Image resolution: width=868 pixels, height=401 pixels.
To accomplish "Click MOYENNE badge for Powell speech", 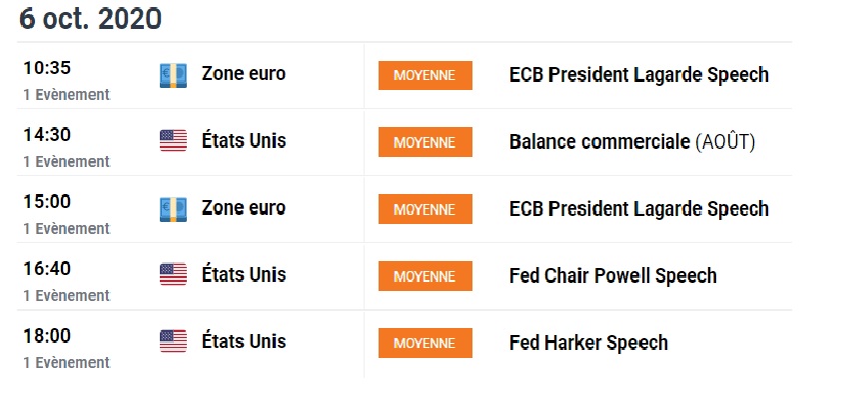I will (x=425, y=276).
